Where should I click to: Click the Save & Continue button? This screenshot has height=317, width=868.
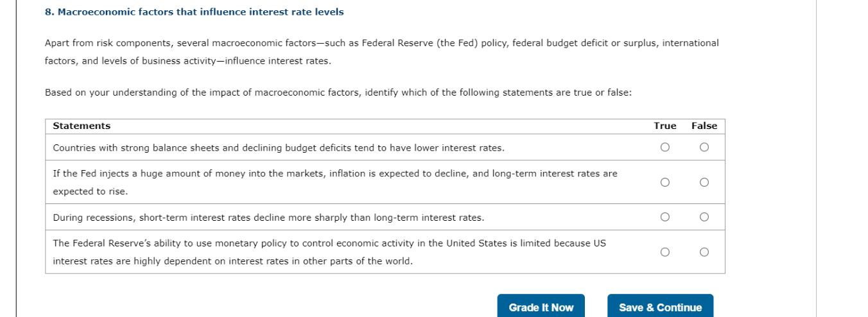(660, 307)
